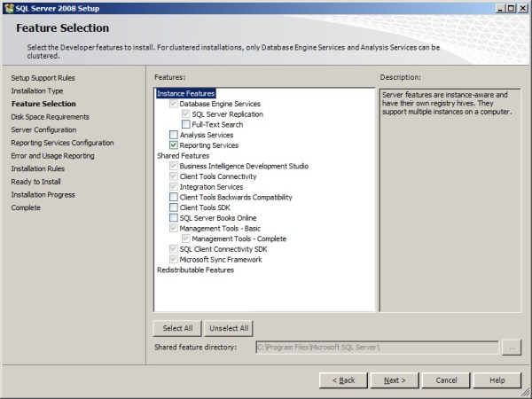
Task: Cancel the SQL Server setup
Action: click(446, 379)
